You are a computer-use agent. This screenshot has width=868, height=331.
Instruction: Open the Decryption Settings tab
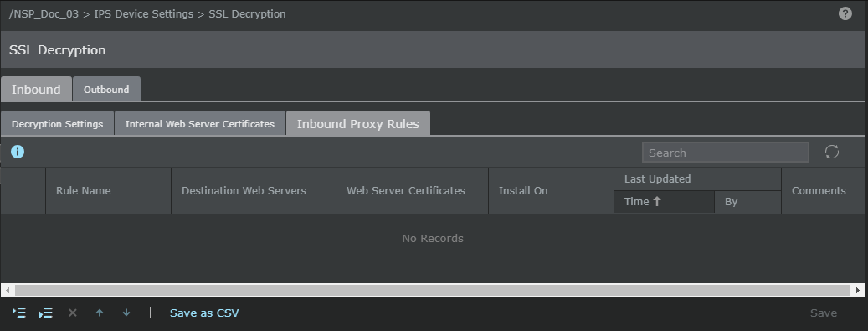coord(58,124)
